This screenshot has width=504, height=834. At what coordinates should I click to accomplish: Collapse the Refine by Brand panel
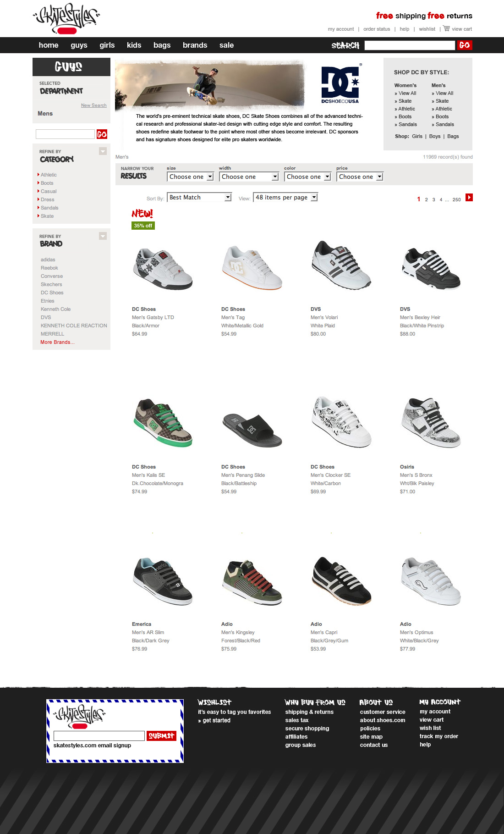pos(103,236)
